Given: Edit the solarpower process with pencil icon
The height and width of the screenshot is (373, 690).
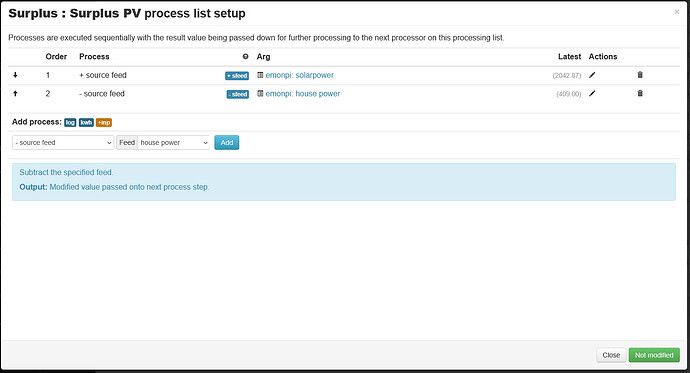Looking at the screenshot, I should tap(592, 75).
